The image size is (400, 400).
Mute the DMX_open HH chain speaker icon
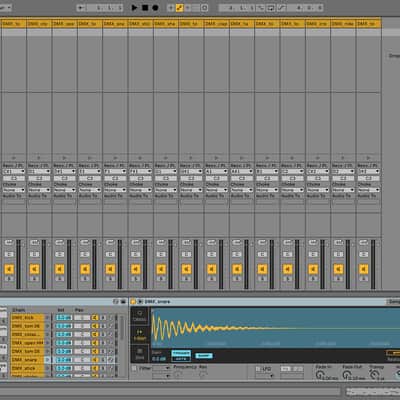95,343
